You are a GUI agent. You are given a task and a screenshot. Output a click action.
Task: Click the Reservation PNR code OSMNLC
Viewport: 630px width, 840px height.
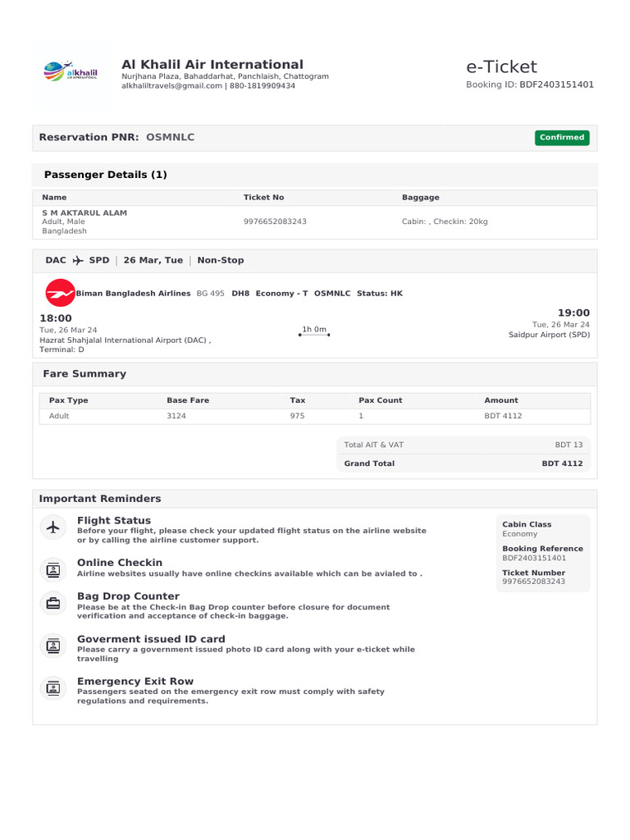[171, 137]
